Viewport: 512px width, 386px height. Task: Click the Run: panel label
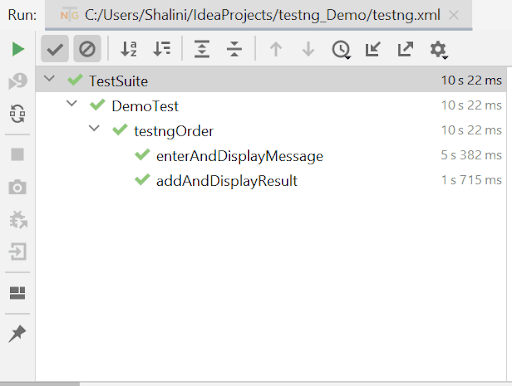pyautogui.click(x=22, y=15)
